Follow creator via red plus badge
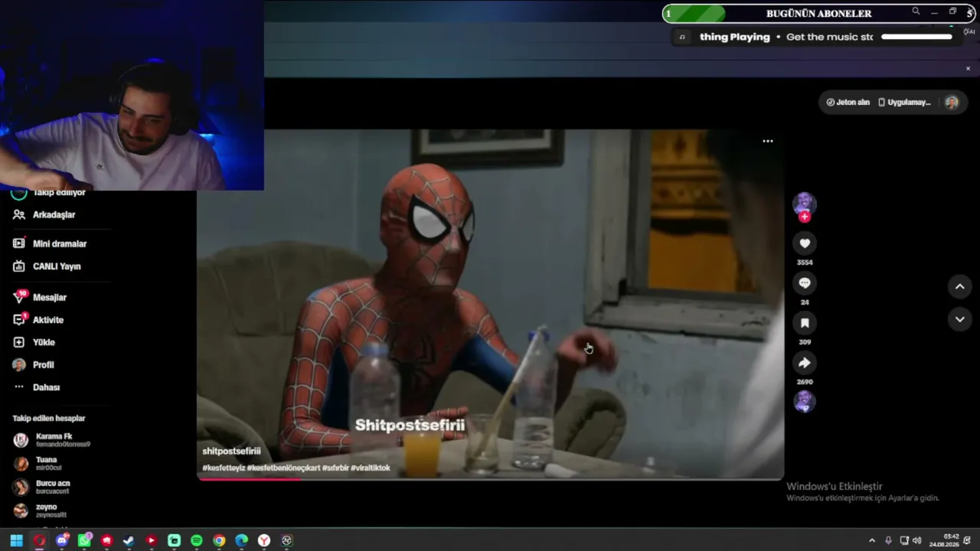This screenshot has width=980, height=551. tap(804, 217)
